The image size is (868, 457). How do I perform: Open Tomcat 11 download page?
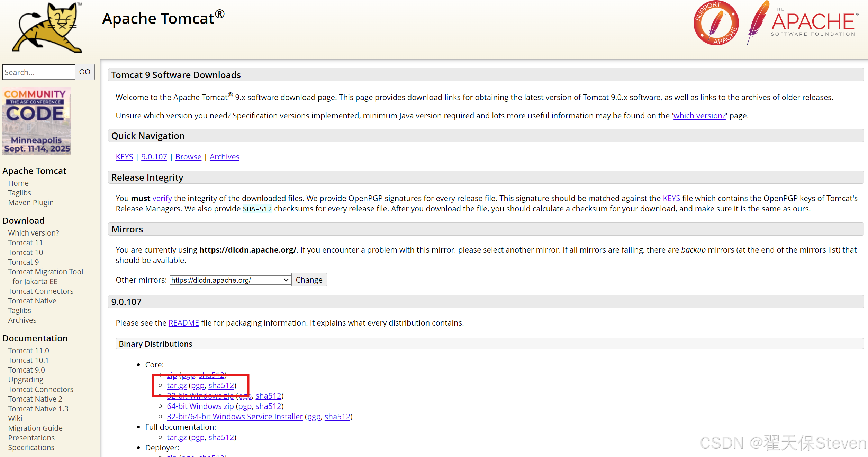click(25, 243)
